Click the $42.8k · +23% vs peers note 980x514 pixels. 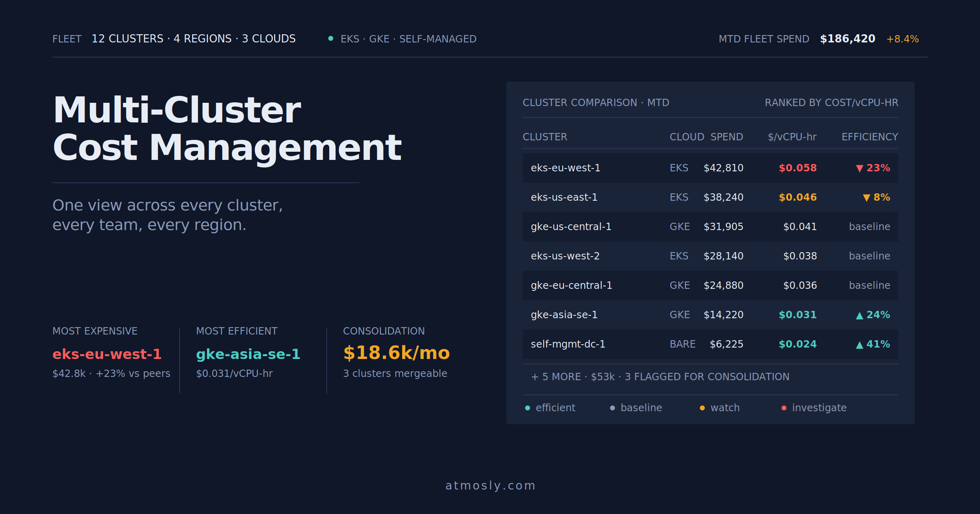point(111,373)
